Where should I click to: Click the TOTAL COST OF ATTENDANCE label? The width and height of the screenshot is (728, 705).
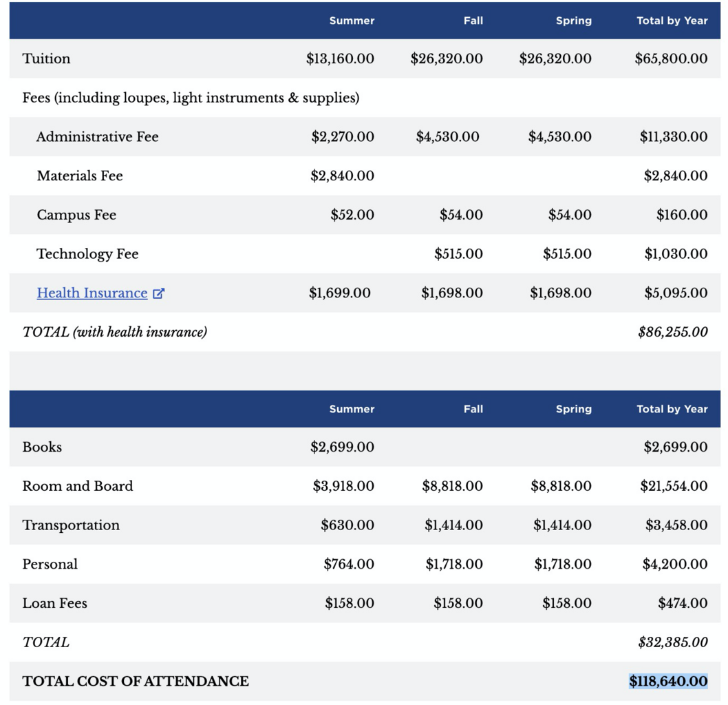(136, 682)
